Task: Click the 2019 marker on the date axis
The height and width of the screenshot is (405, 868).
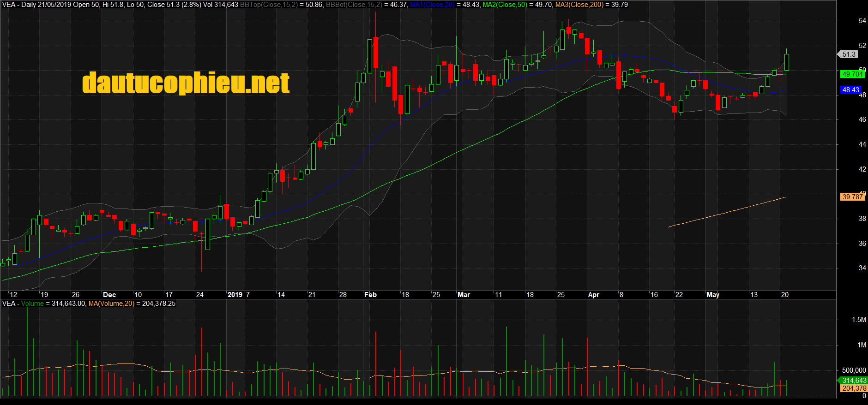Action: (x=235, y=295)
